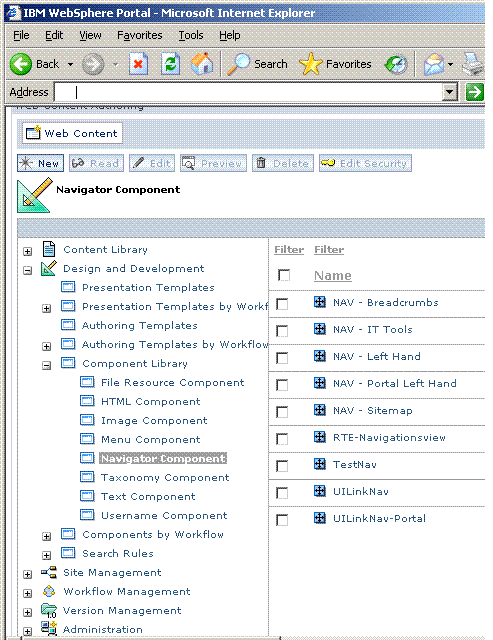Image resolution: width=493 pixels, height=640 pixels.
Task: Click the browser Forward arrow icon
Action: [x=93, y=64]
